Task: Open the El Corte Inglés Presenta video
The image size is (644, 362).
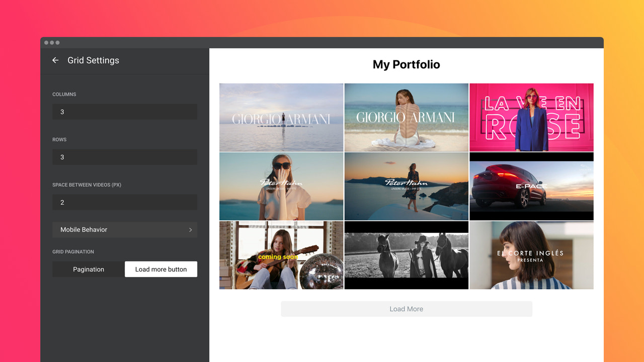Action: 531,255
